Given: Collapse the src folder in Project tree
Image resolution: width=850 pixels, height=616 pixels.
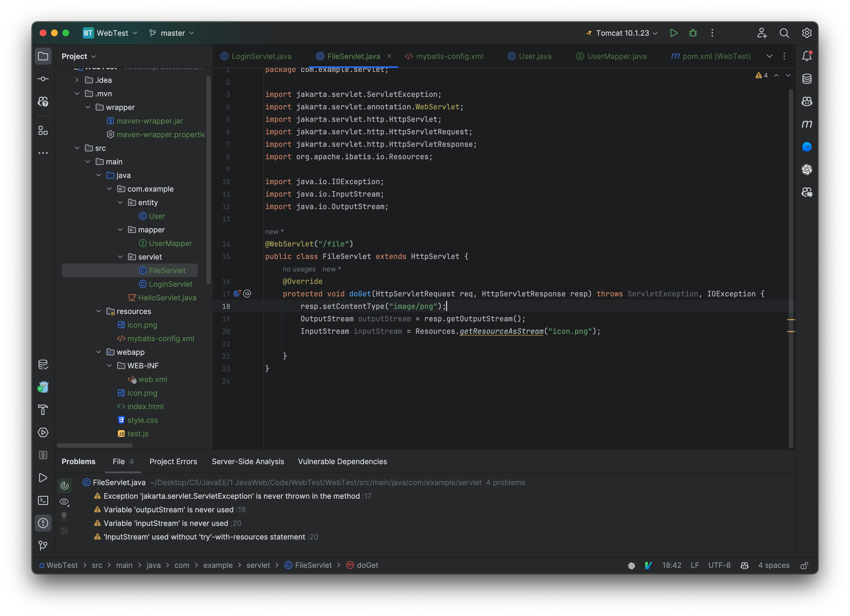Looking at the screenshot, I should (77, 148).
